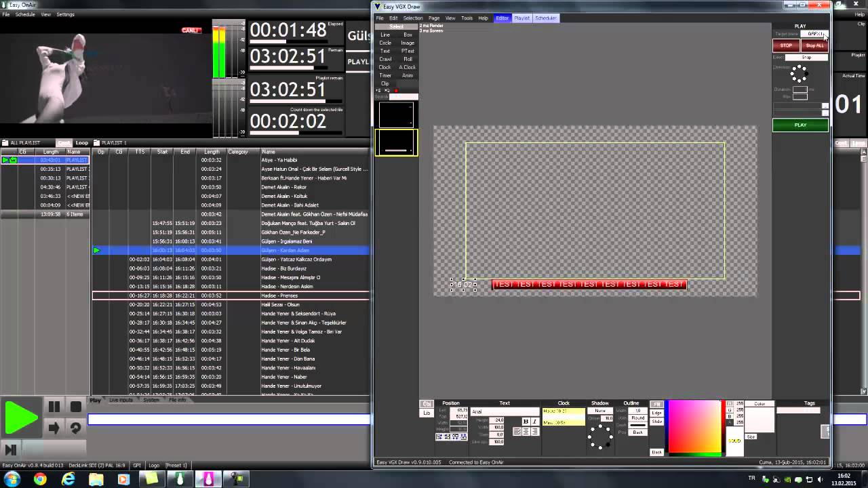Image resolution: width=868 pixels, height=488 pixels.
Task: Open the Schedule menu in Easy OnAir
Action: [25, 14]
